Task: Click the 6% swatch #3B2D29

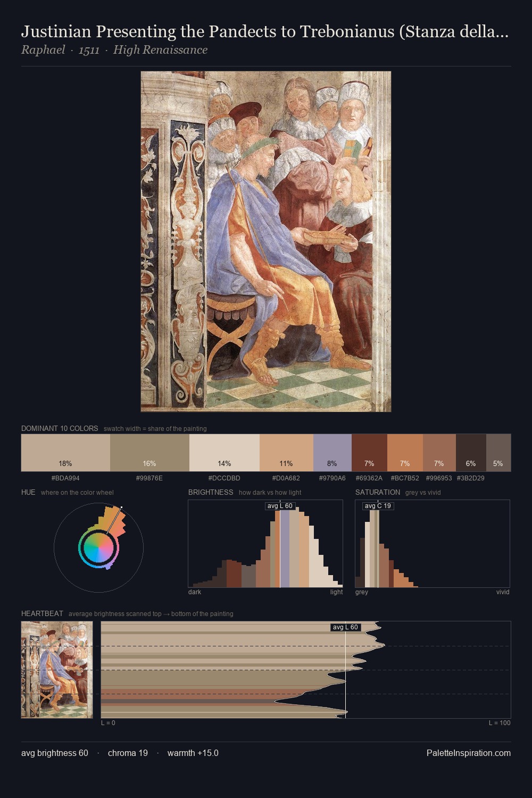Action: pos(471,453)
